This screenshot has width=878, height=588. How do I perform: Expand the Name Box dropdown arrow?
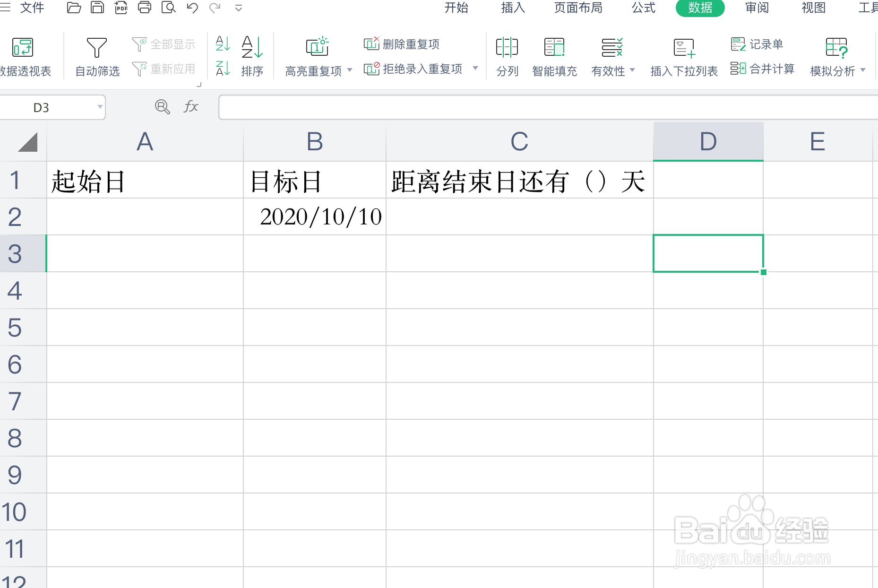[100, 107]
